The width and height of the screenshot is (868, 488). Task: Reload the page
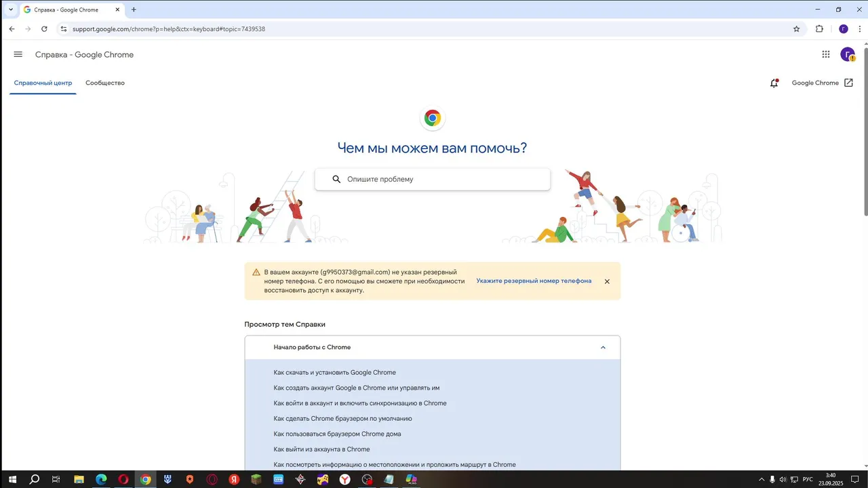[44, 29]
